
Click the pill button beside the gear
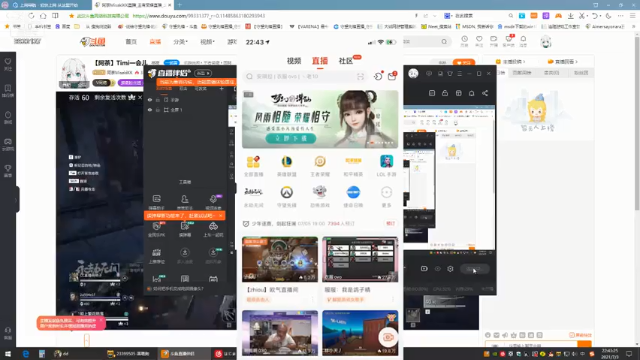click(x=475, y=269)
